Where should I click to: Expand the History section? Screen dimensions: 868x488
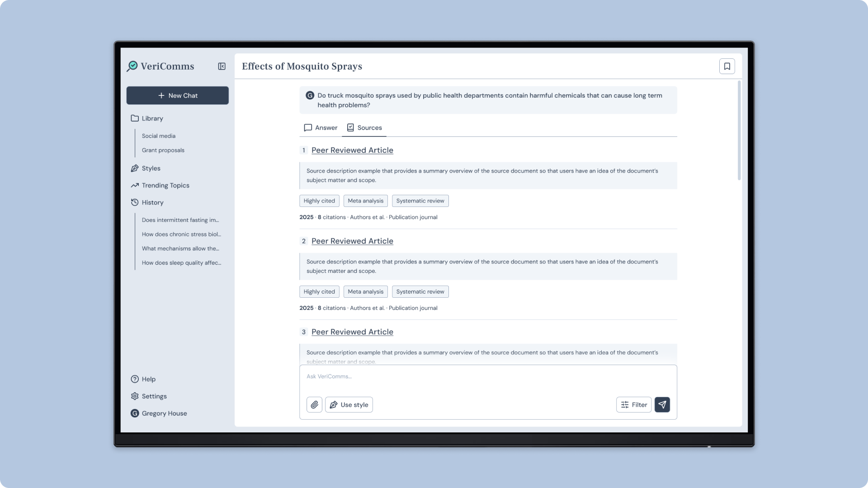pyautogui.click(x=152, y=202)
